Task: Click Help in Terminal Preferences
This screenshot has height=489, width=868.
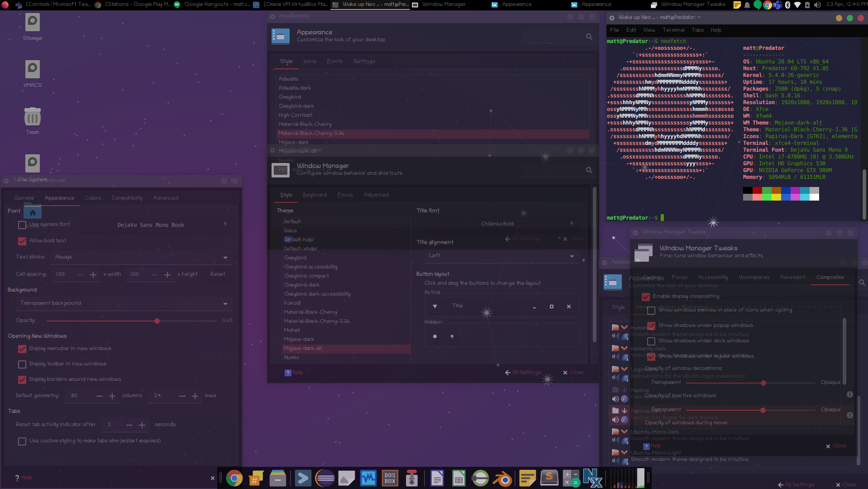Action: 24,478
